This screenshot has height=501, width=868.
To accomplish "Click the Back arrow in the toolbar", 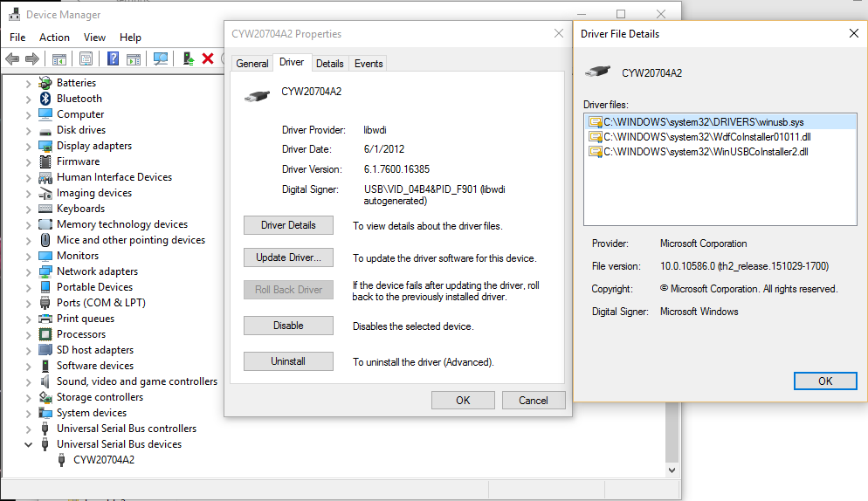I will click(x=12, y=58).
